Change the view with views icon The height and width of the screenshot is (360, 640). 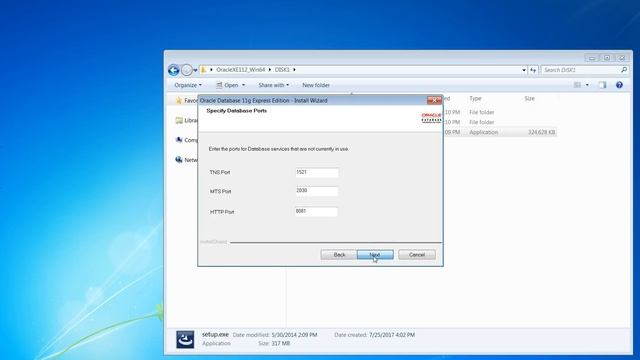577,85
